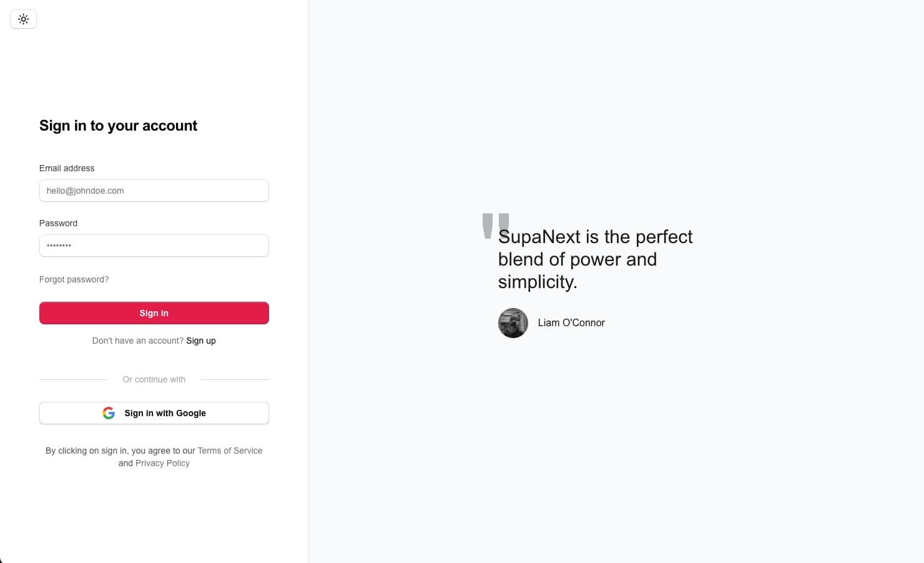Click the Don't have an account? text

pos(137,341)
